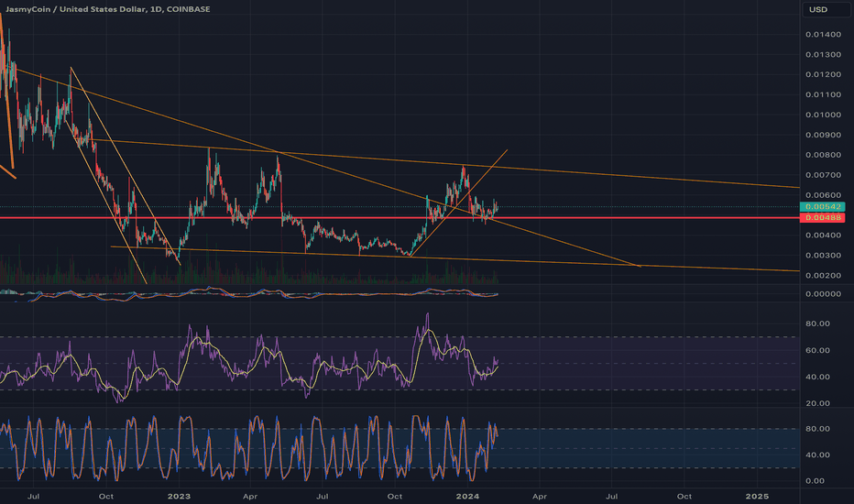Click the 0.00300 price axis label

coord(823,256)
